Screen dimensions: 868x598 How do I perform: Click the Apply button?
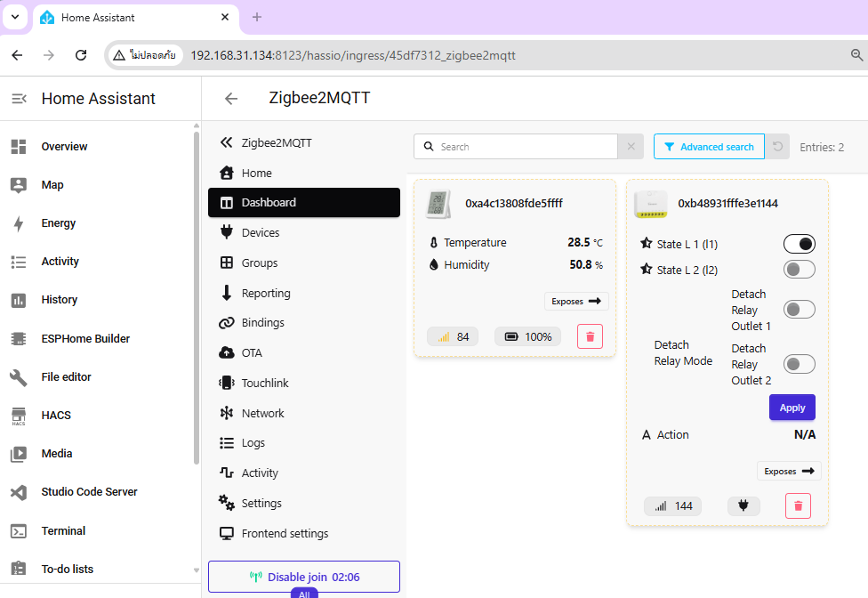click(792, 408)
